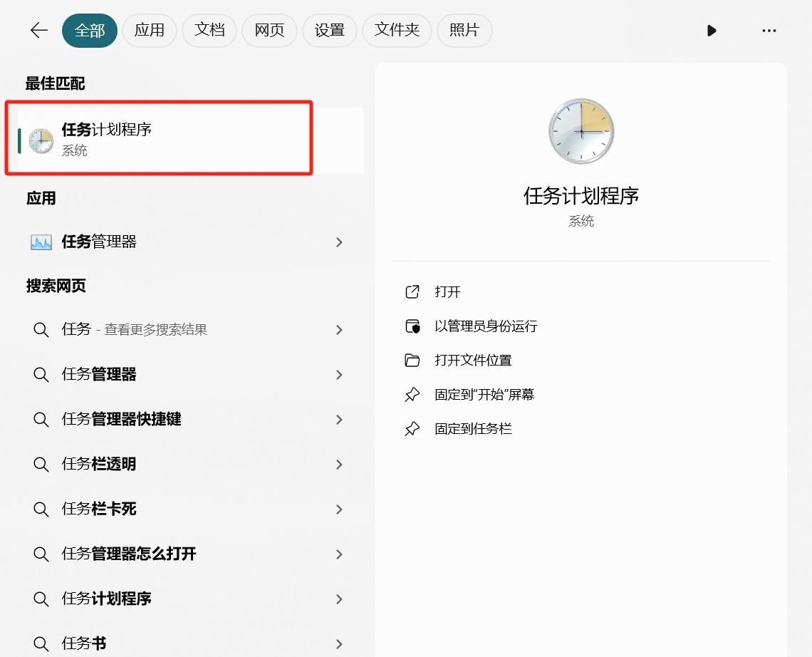Click the shield icon beside 以管理员身份运行
Screen dimensions: 812x657
pos(412,326)
